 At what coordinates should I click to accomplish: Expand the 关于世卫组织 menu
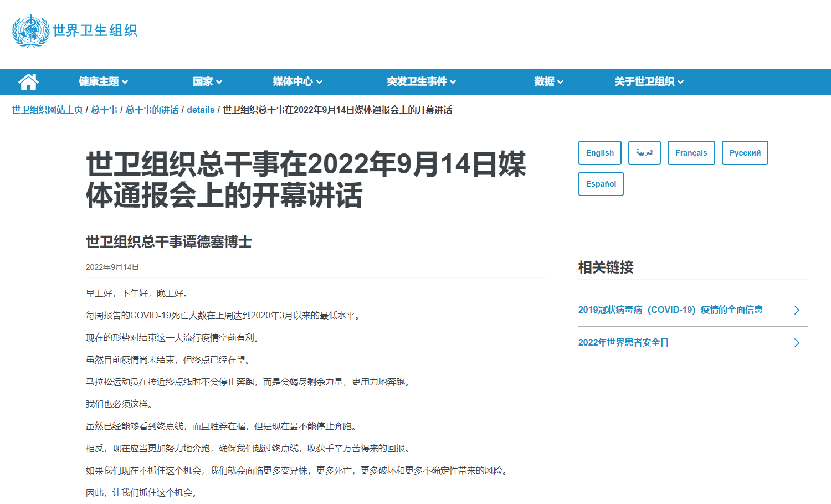[649, 82]
